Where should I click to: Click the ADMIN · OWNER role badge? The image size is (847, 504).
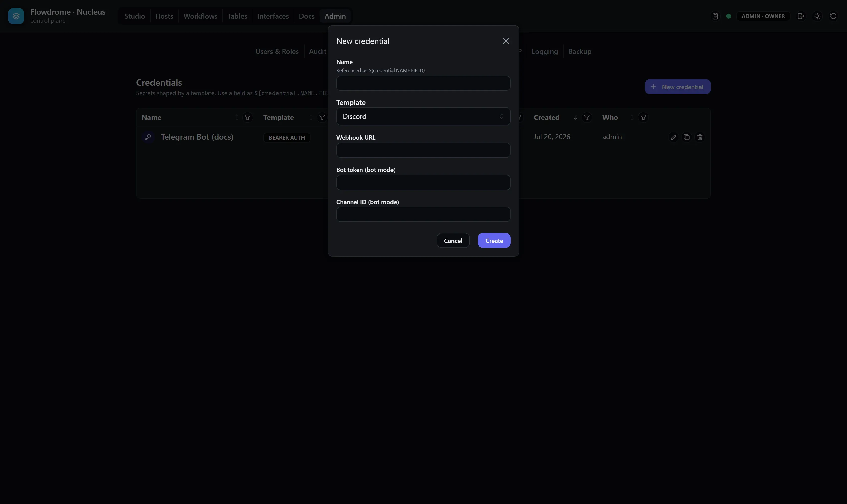(763, 16)
